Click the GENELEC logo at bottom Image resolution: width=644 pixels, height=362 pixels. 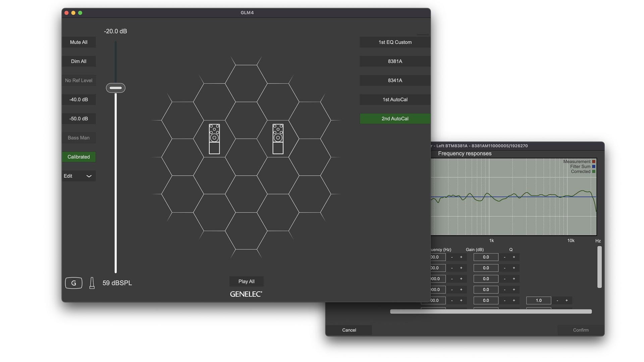[x=246, y=294]
